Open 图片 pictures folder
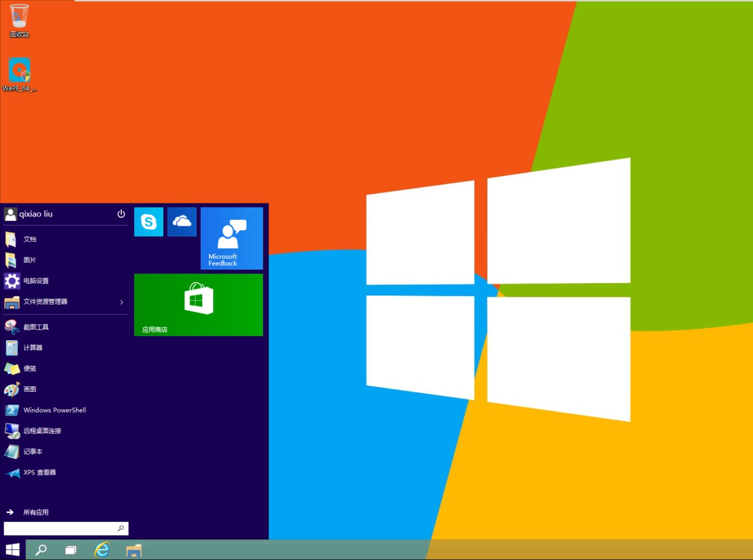Image resolution: width=753 pixels, height=560 pixels. pyautogui.click(x=65, y=260)
